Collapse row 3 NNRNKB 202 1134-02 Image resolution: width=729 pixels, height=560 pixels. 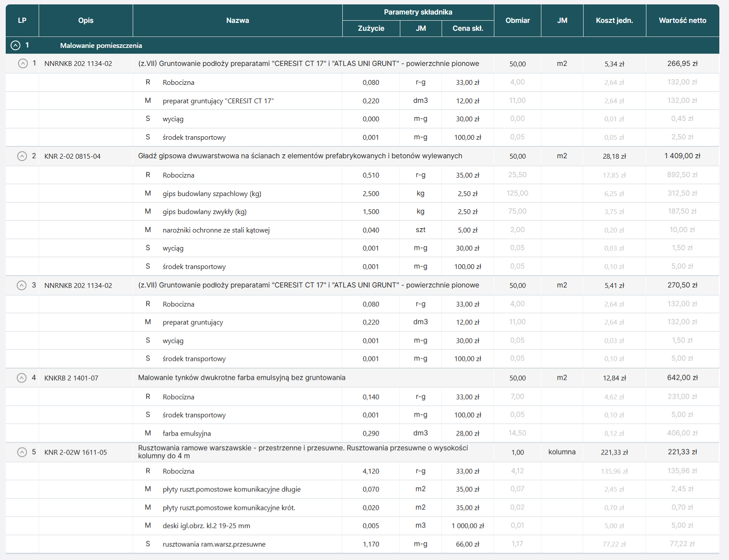tap(22, 285)
